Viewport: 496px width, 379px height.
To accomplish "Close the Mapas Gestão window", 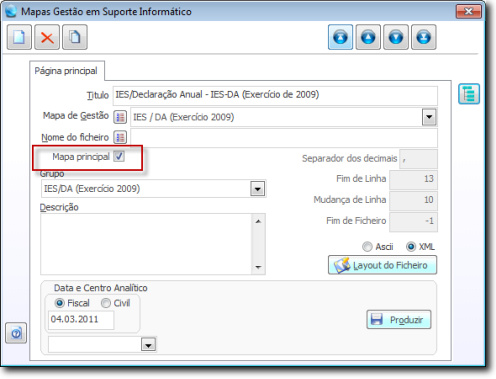I will (x=468, y=12).
